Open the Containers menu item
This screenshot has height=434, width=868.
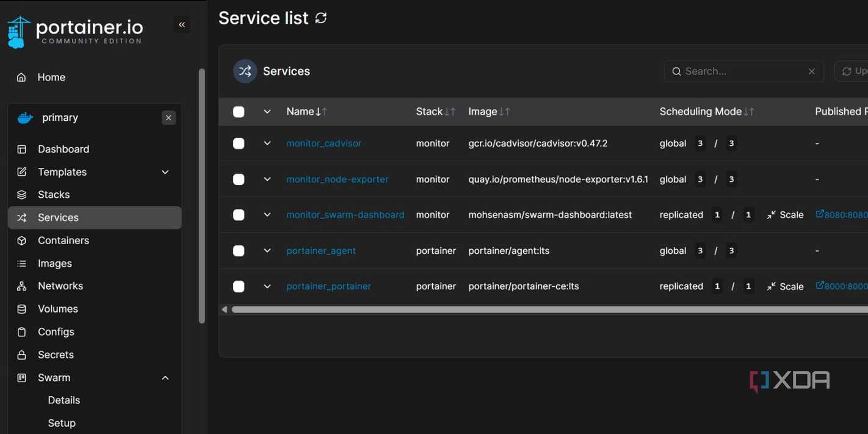click(63, 241)
